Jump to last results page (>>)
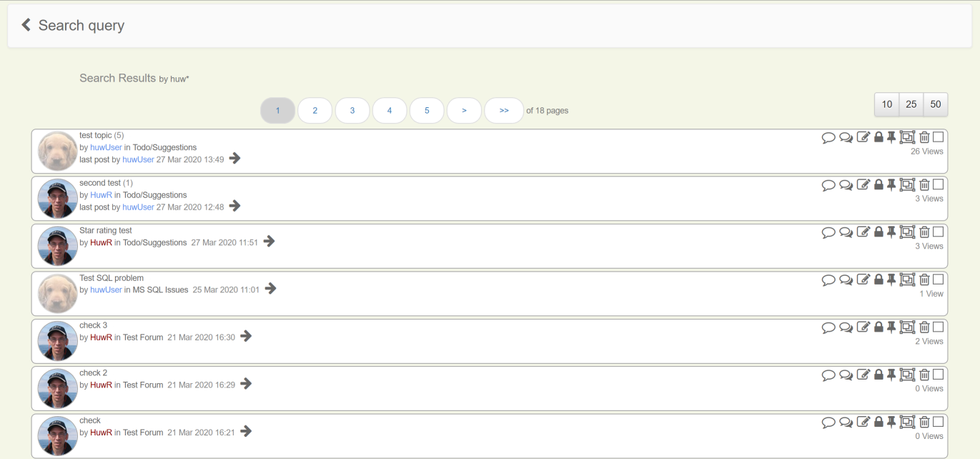The width and height of the screenshot is (980, 459). click(x=504, y=111)
